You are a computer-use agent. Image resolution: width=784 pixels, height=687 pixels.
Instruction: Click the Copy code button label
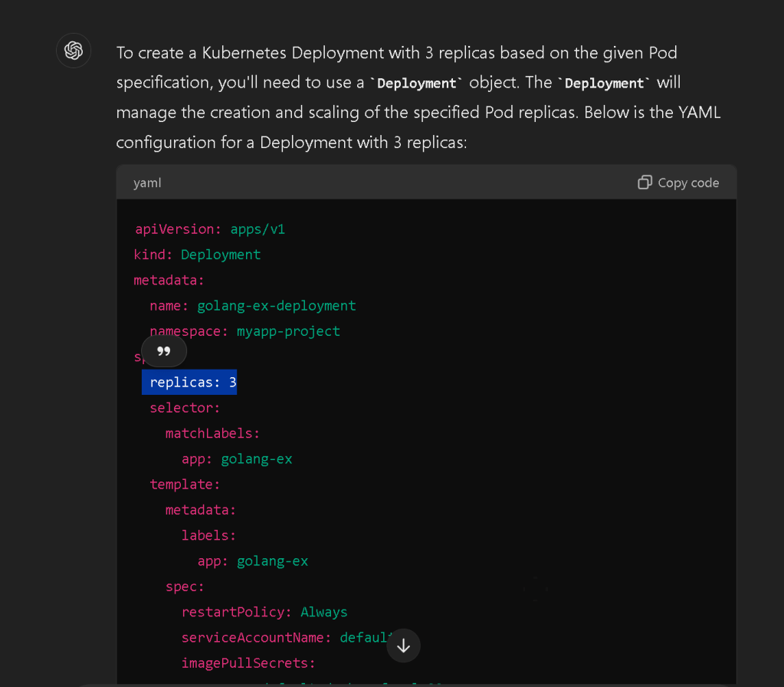[688, 183]
